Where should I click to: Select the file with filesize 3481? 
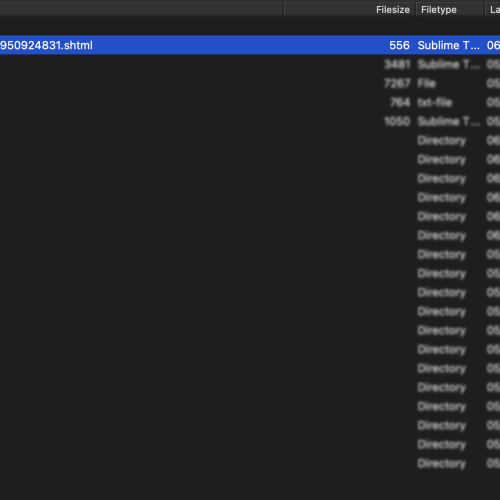[x=250, y=64]
